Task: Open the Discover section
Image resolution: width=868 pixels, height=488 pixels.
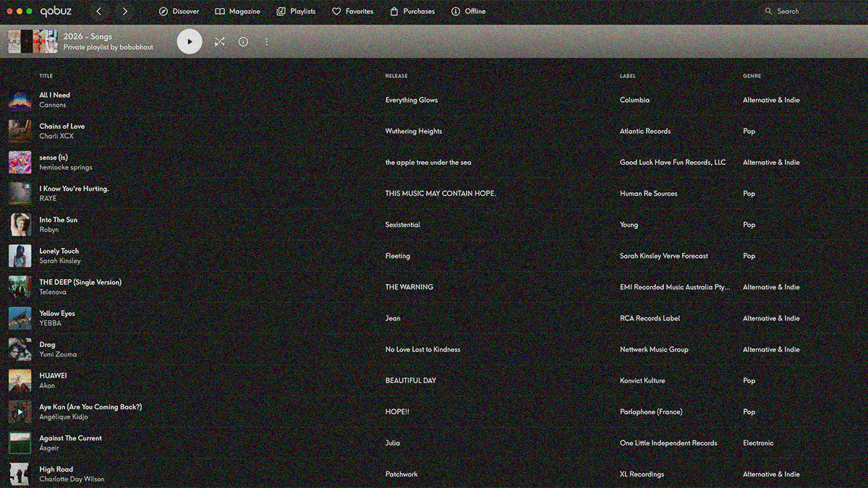Action: coord(179,12)
